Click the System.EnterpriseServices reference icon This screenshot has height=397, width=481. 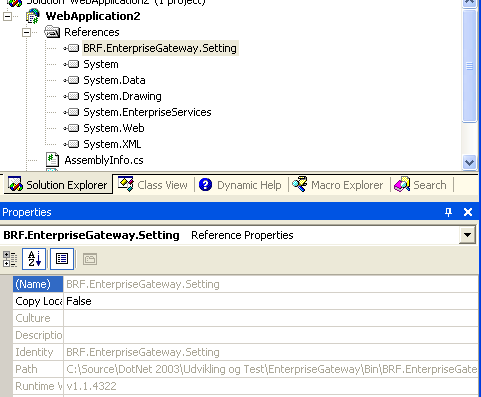coord(71,112)
